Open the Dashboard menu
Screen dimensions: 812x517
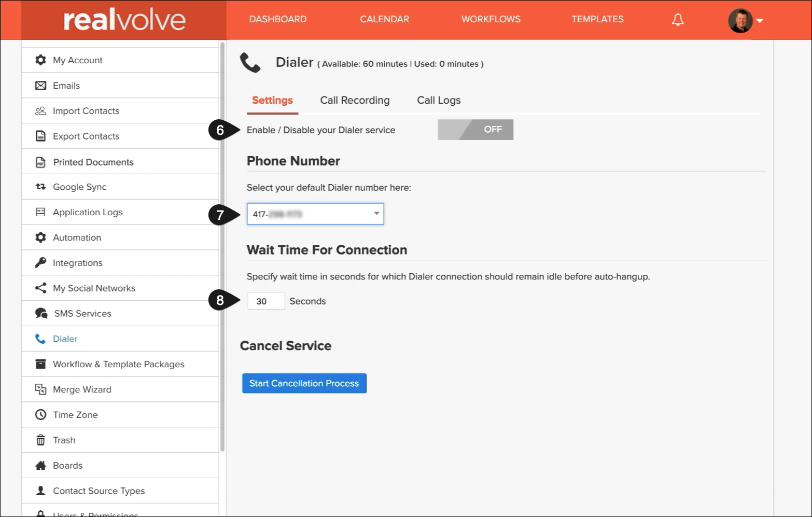(278, 19)
